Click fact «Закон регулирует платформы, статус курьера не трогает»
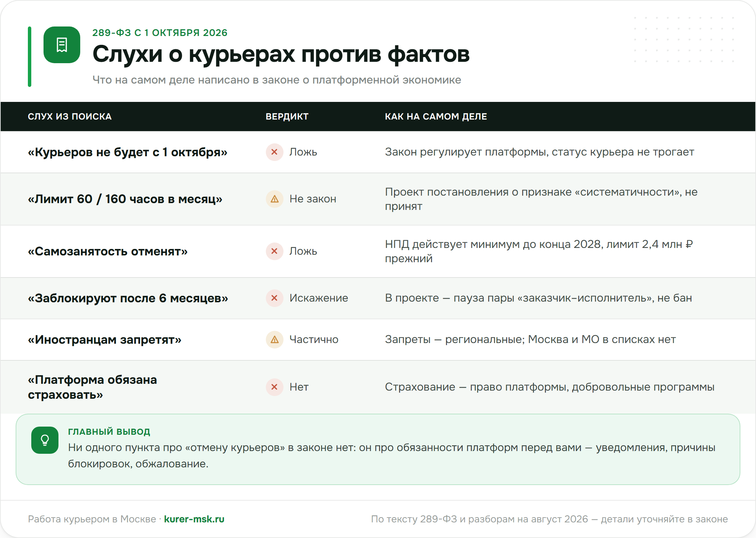The image size is (756, 538). 539,152
